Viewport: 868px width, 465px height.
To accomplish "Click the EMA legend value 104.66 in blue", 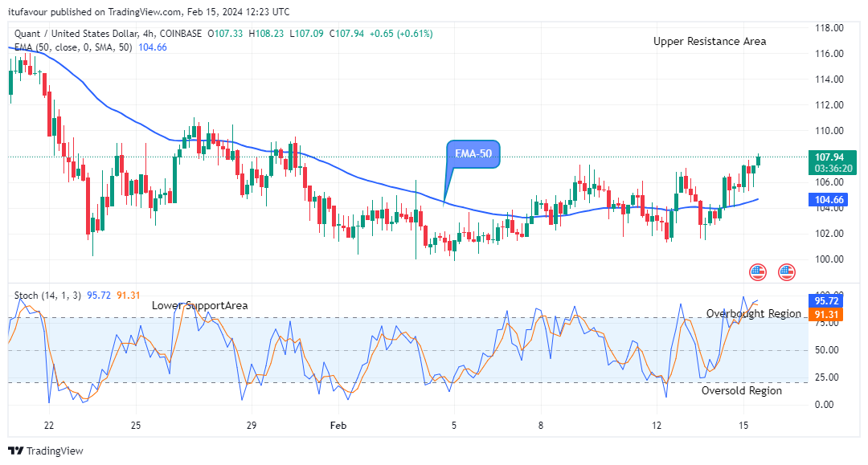I will [x=153, y=47].
